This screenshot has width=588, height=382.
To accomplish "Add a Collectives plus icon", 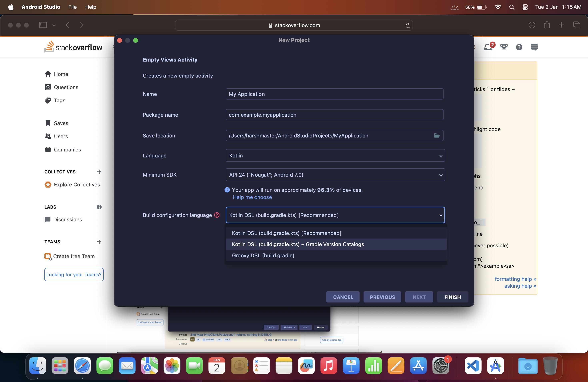I will coord(99,172).
